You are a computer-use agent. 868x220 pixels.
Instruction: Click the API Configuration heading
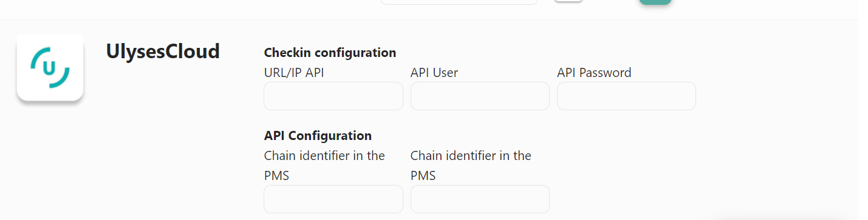318,136
